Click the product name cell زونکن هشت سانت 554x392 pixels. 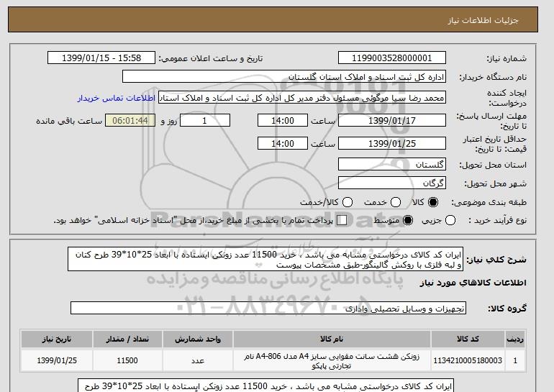coord(332,360)
